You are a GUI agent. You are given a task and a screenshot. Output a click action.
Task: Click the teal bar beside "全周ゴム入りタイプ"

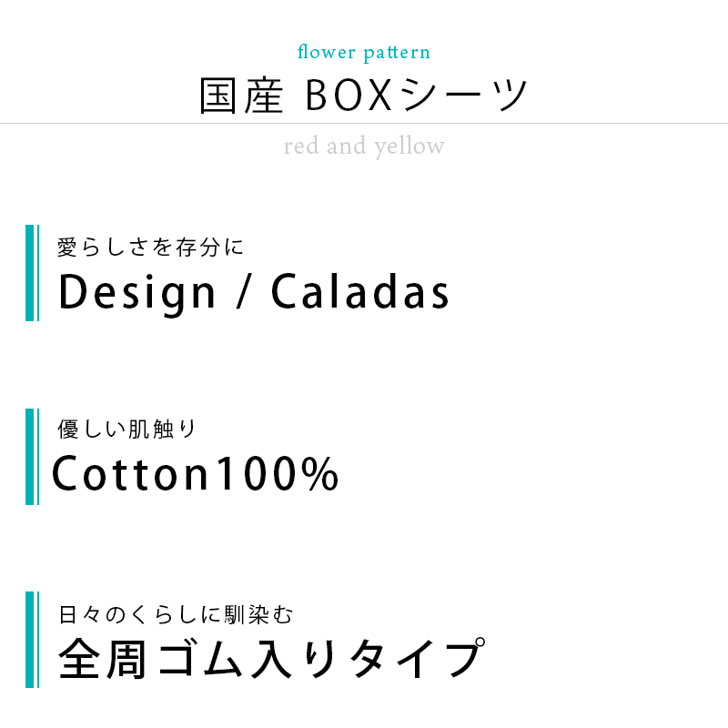point(31,639)
